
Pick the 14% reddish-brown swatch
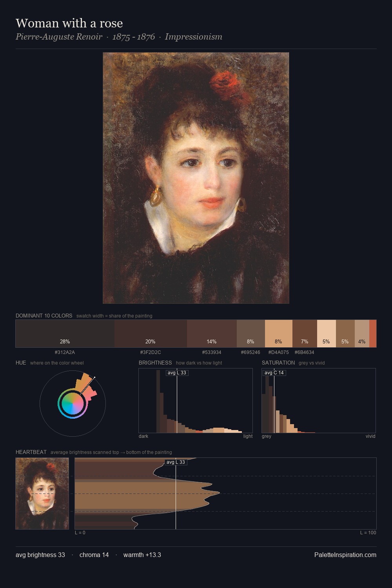pyautogui.click(x=212, y=334)
